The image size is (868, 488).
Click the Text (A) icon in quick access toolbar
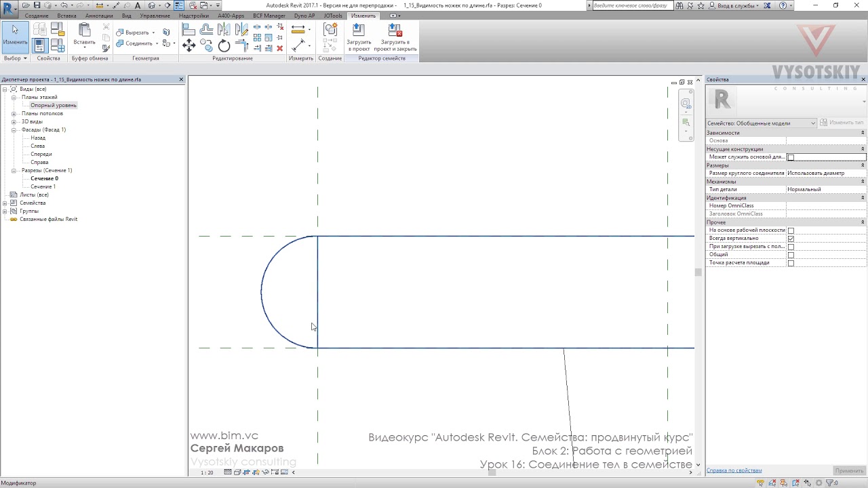(x=138, y=5)
